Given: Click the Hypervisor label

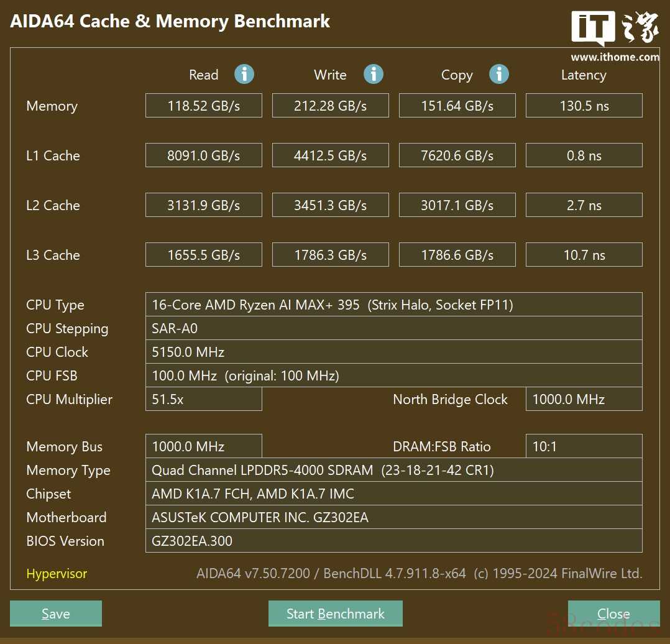Looking at the screenshot, I should pos(57,574).
